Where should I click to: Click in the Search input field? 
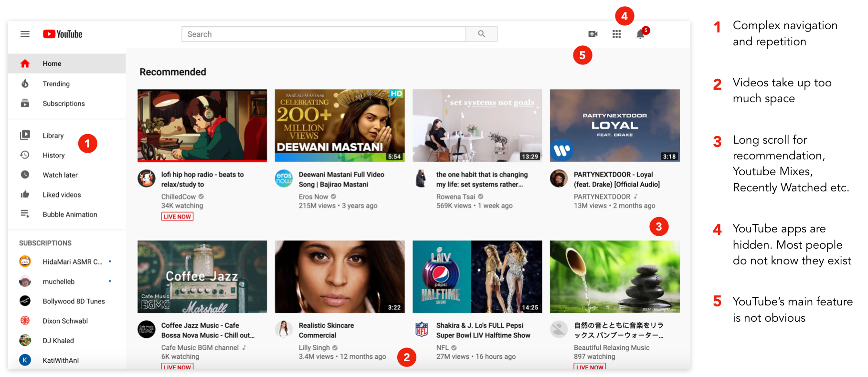click(x=324, y=34)
